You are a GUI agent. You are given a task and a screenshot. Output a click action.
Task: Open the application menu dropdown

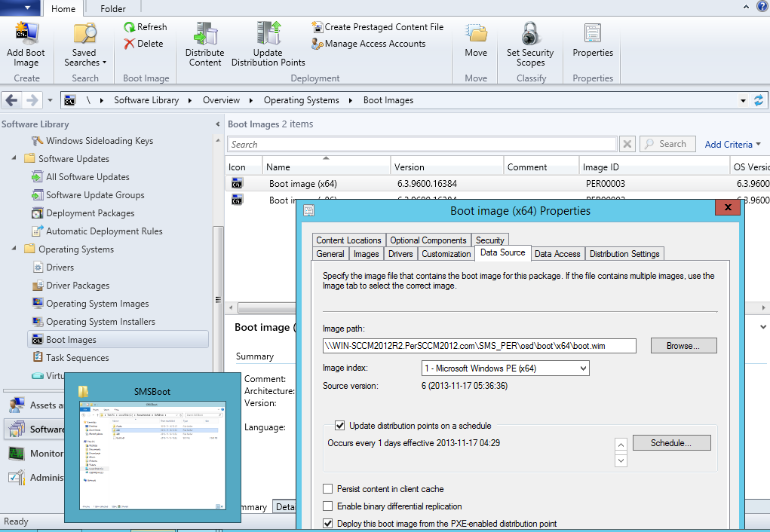tap(20, 8)
